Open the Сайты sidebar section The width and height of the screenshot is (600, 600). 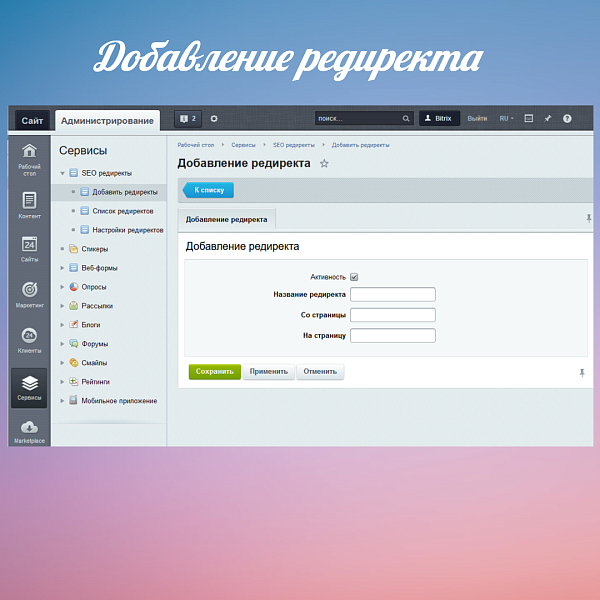(29, 249)
